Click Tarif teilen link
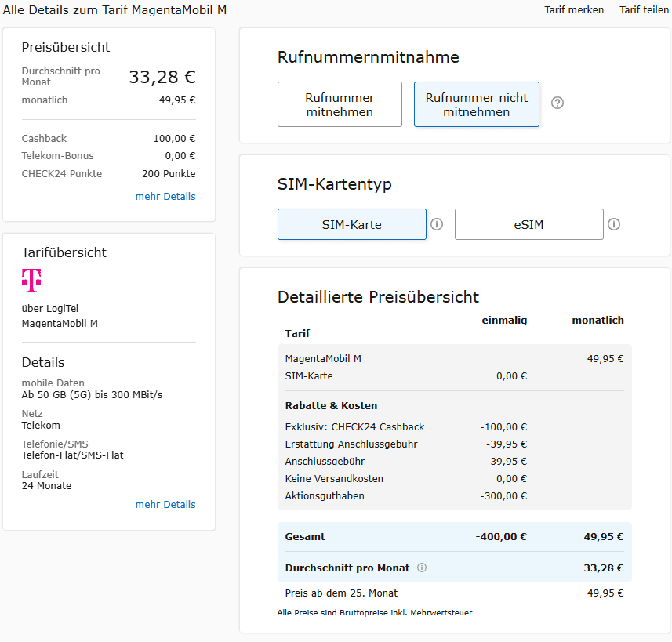The image size is (672, 642). [644, 9]
